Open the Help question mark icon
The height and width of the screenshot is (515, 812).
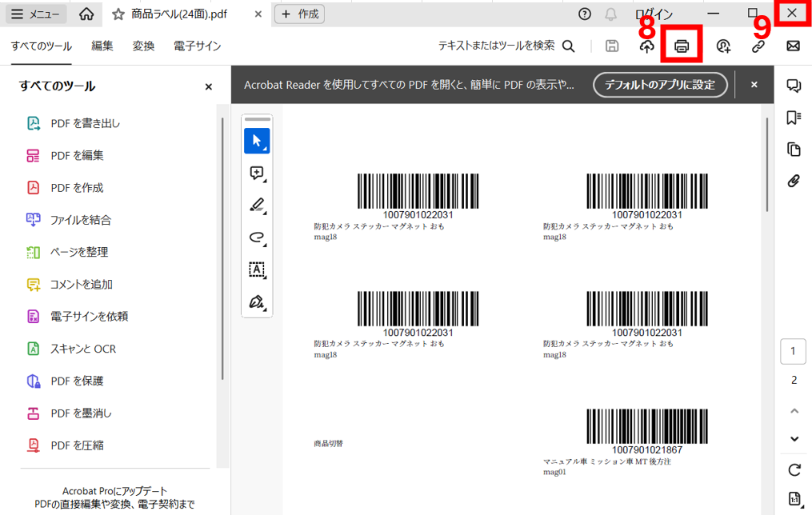click(x=585, y=14)
